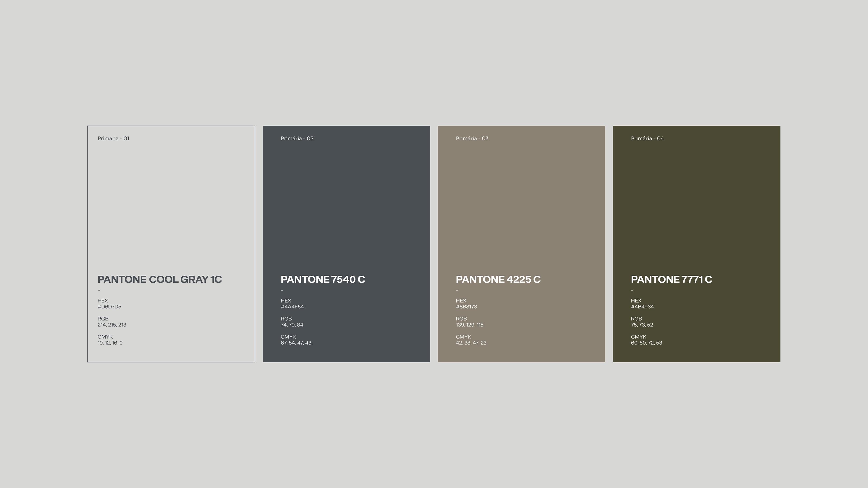Screen dimensions: 868x488
Task: Select the PANTONE COOL GRAY 1C heading
Action: [x=160, y=279]
